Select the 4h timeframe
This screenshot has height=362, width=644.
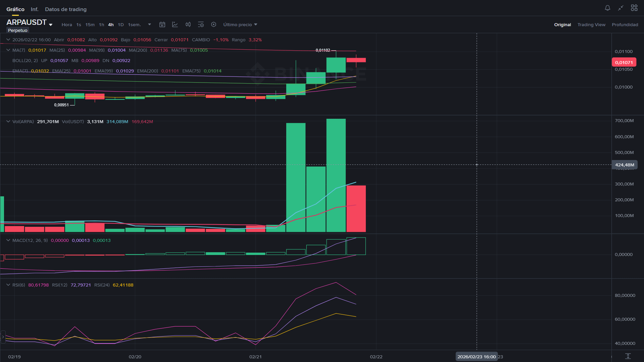[111, 24]
